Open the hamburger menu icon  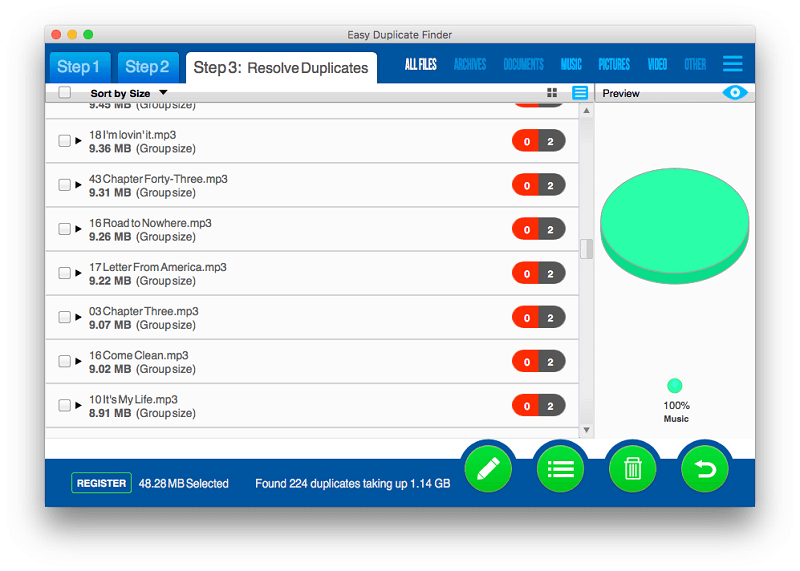733,64
